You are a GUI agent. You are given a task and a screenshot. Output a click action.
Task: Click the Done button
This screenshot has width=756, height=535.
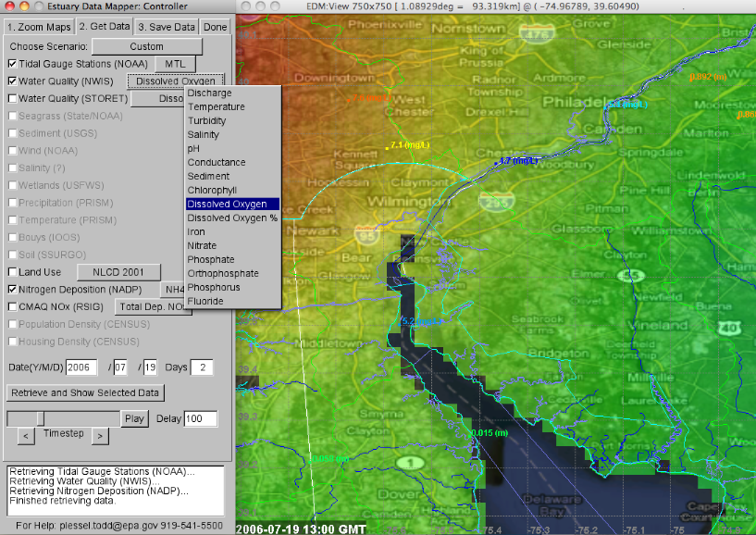pyautogui.click(x=215, y=27)
